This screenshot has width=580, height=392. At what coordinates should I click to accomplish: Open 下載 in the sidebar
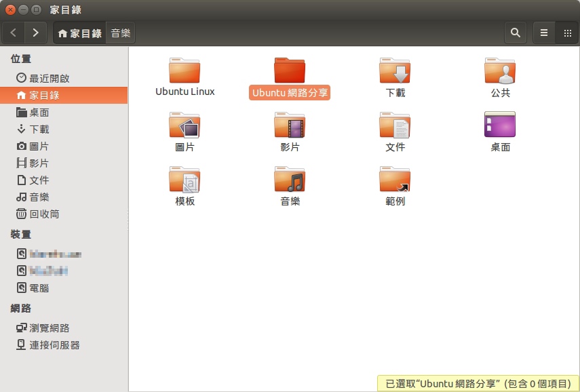pyautogui.click(x=64, y=130)
